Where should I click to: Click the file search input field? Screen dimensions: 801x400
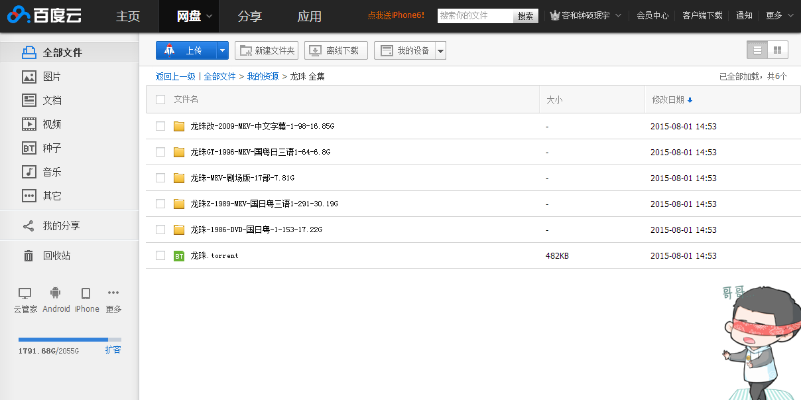coord(475,16)
